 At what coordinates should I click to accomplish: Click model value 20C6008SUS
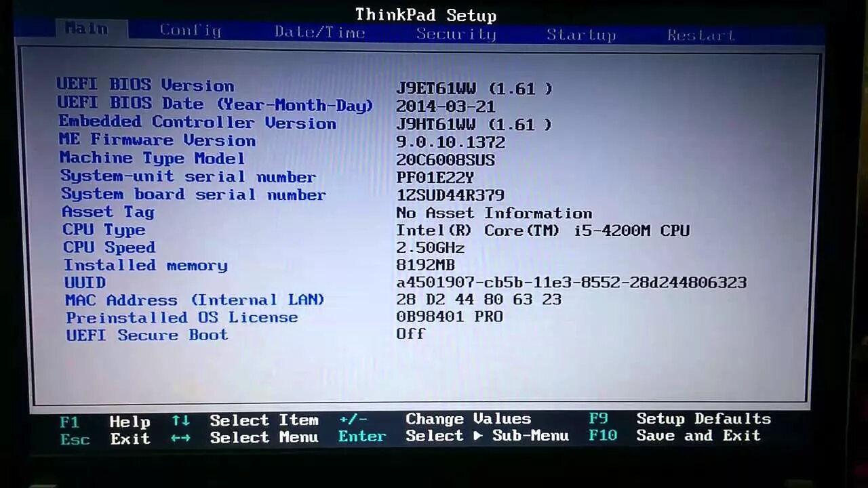[446, 160]
